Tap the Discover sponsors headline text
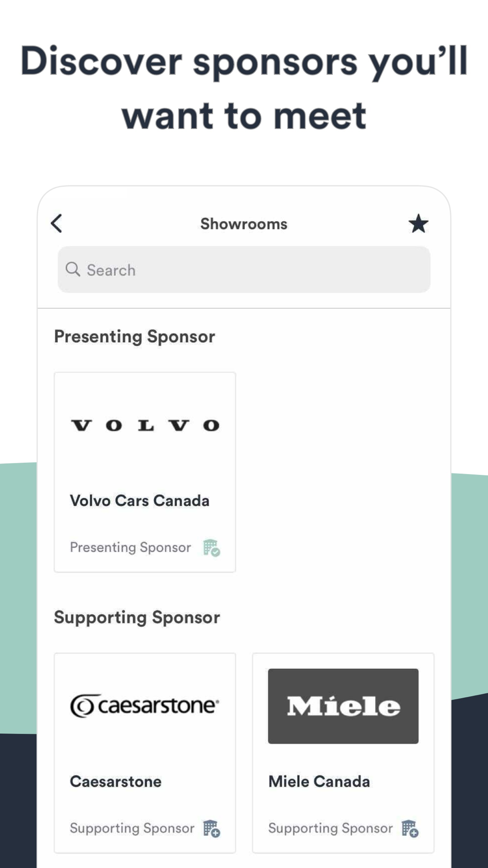 point(244,88)
